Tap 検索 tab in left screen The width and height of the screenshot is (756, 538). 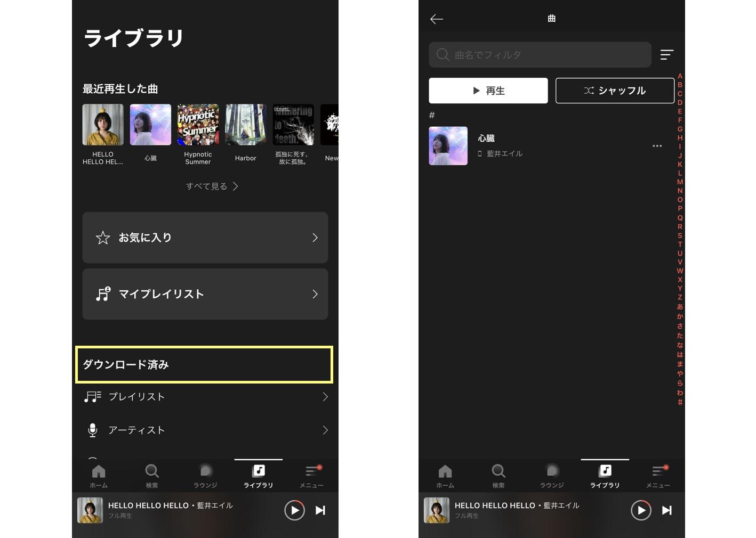152,476
